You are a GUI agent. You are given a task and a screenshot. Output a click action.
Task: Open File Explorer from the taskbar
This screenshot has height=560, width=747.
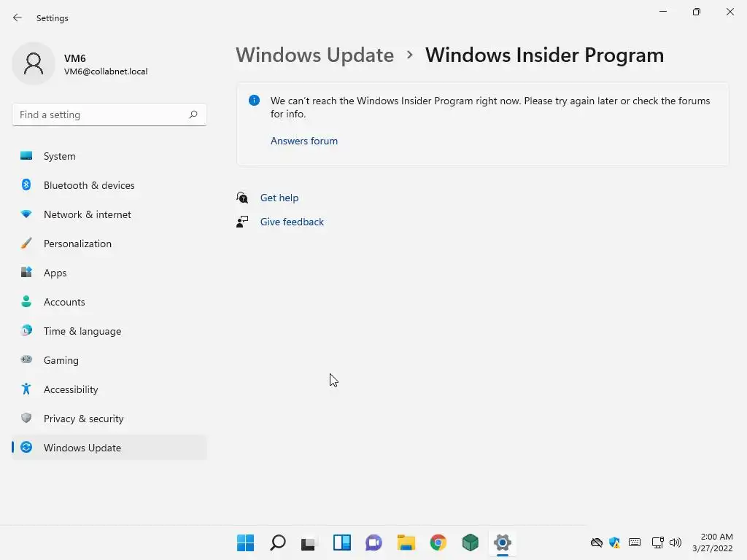(406, 542)
